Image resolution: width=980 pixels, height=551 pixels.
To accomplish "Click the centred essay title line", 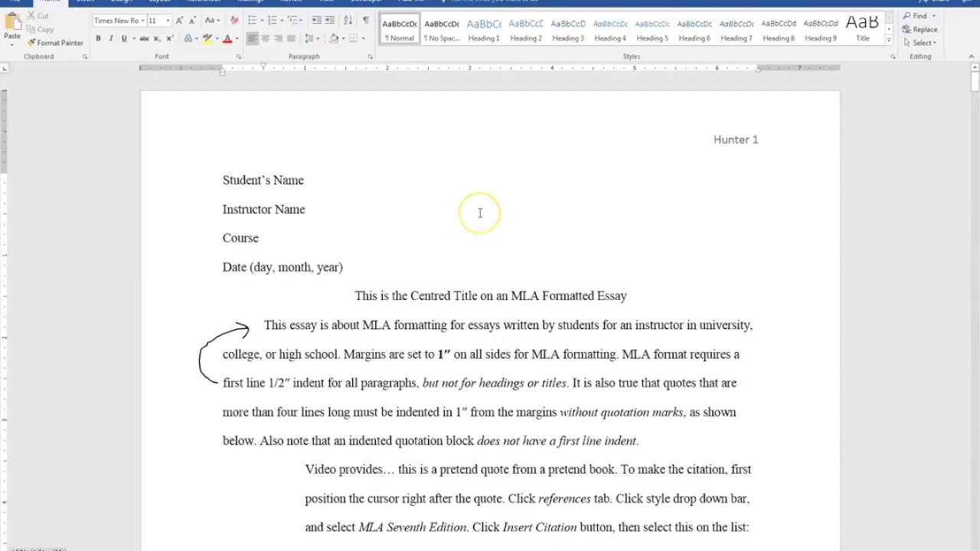I will [x=491, y=295].
